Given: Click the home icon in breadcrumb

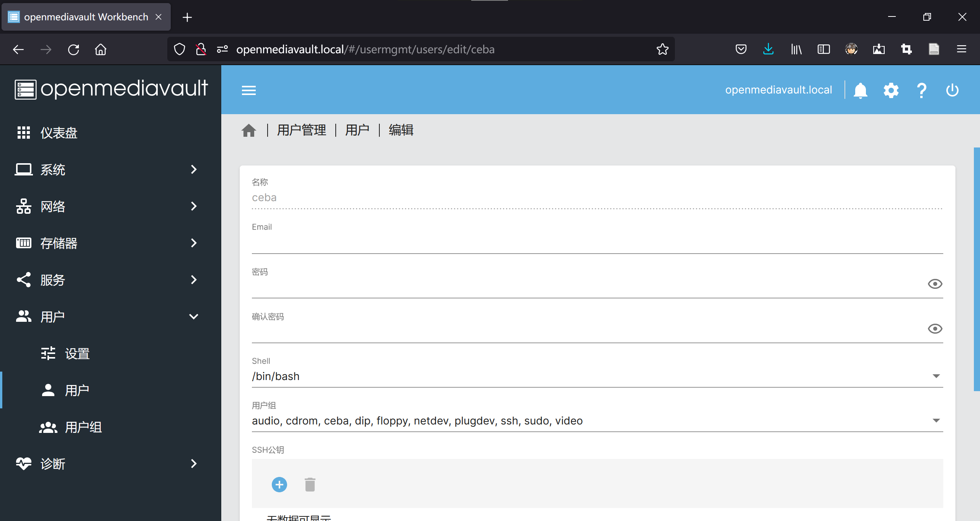Looking at the screenshot, I should (x=249, y=131).
